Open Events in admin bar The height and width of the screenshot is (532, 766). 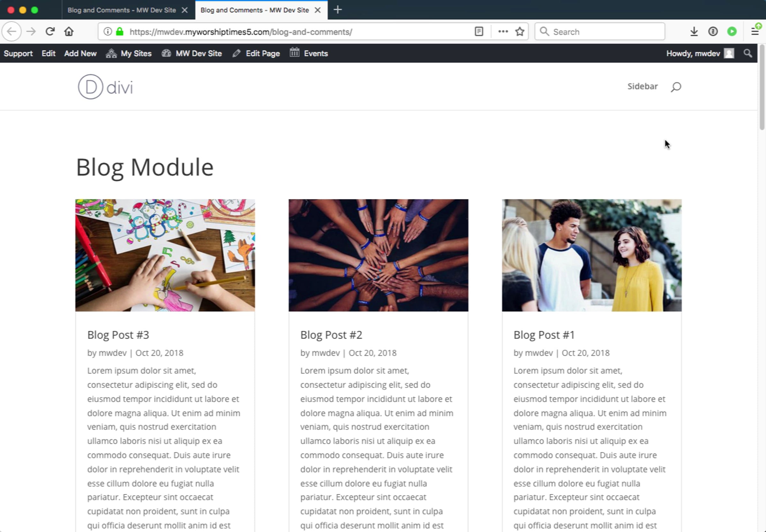coord(309,53)
